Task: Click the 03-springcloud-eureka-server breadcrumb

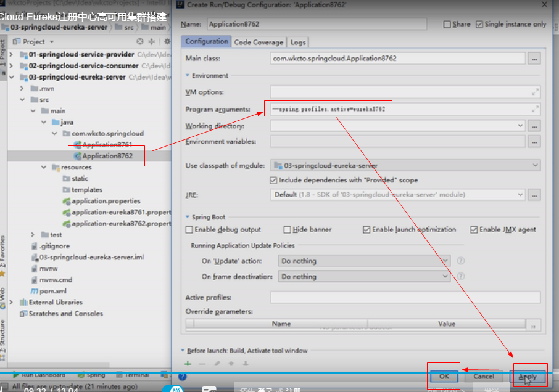Action: [x=54, y=27]
